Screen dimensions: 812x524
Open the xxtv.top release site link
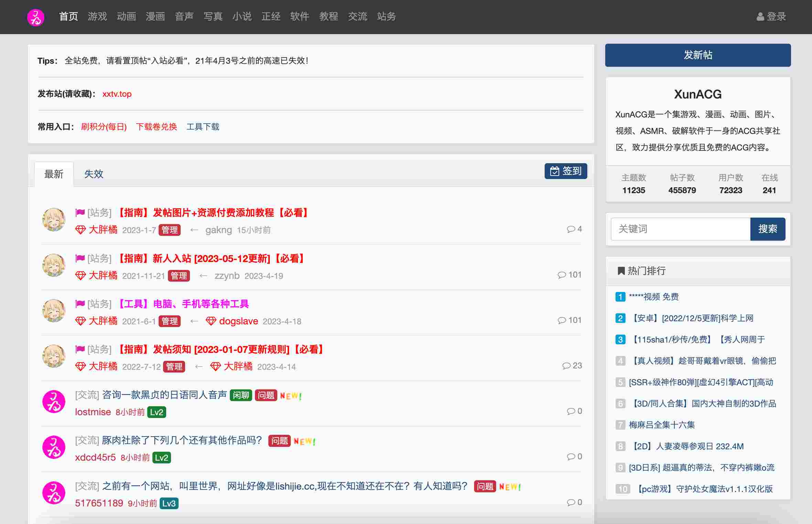pyautogui.click(x=117, y=94)
